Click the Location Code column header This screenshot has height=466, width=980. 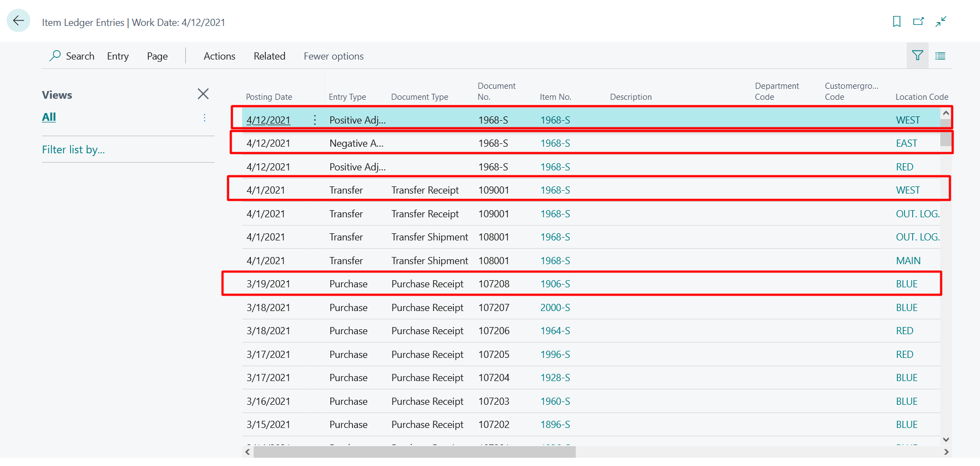[922, 97]
